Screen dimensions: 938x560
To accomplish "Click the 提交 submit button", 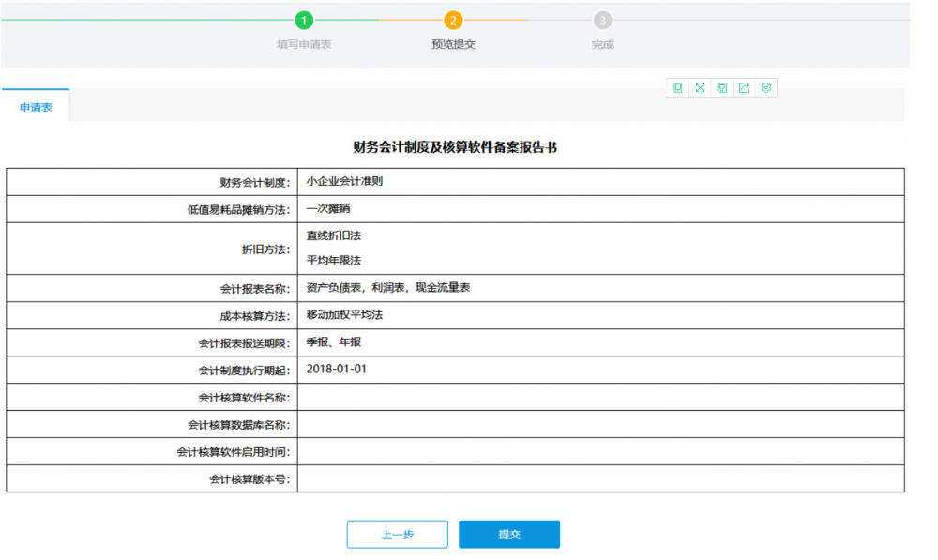I will (508, 535).
